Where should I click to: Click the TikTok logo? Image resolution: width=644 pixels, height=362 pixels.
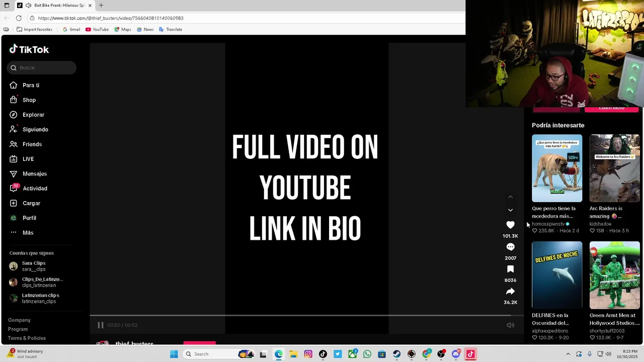(29, 49)
